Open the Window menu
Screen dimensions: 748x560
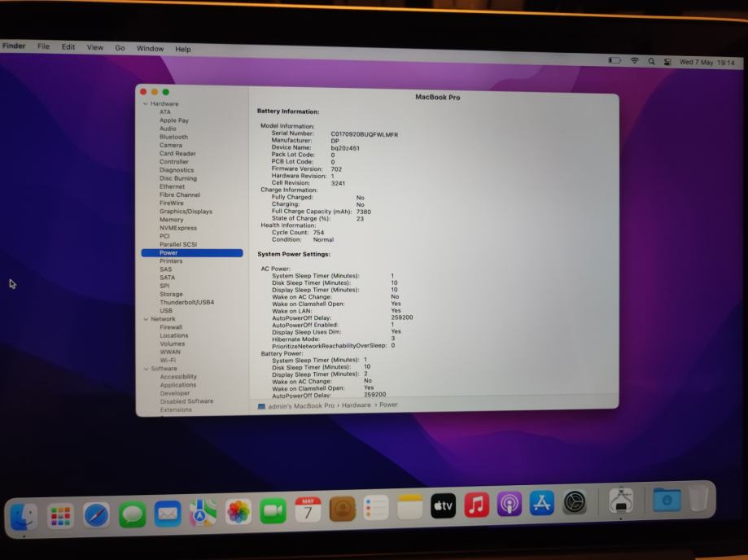pyautogui.click(x=150, y=48)
